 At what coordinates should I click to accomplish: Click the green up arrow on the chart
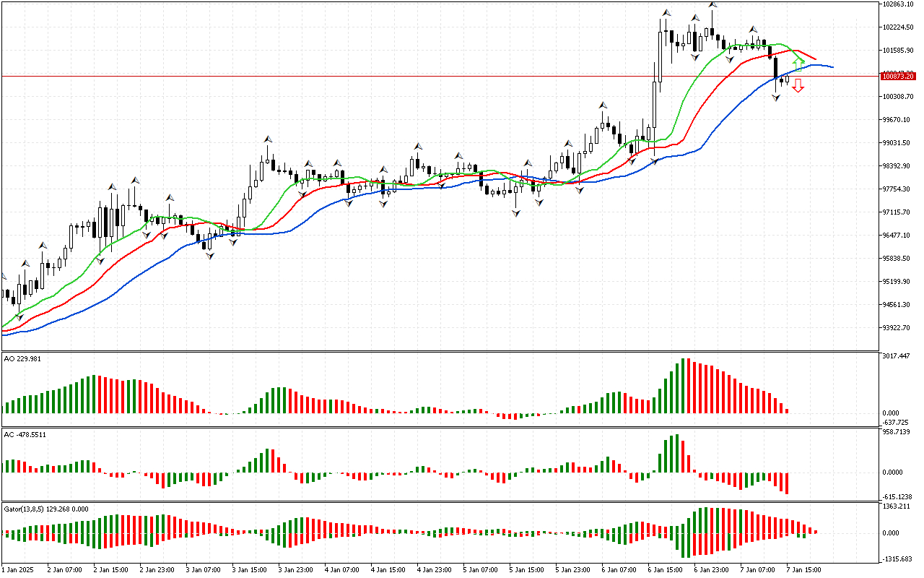798,64
